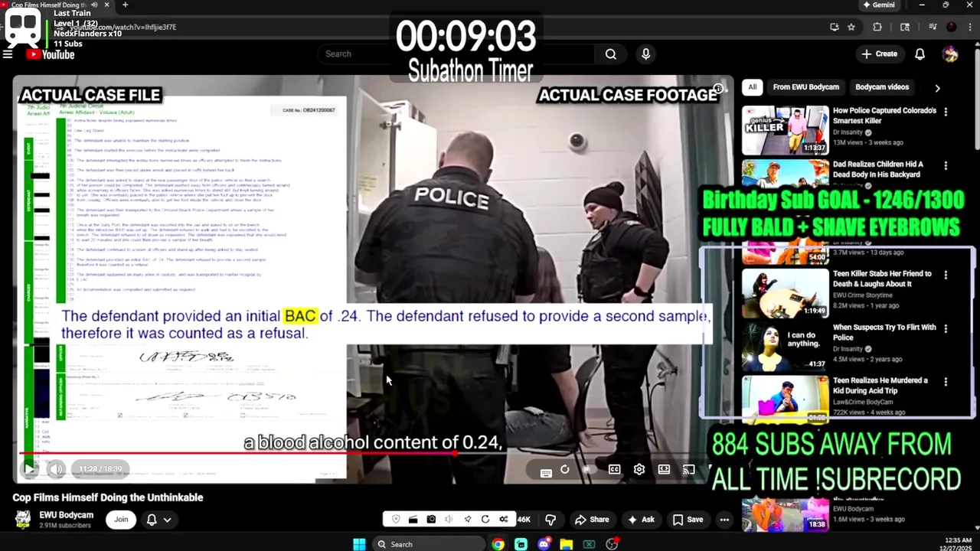This screenshot has width=980, height=551.
Task: Open the Chrome extensions puzzle icon
Action: point(877,27)
